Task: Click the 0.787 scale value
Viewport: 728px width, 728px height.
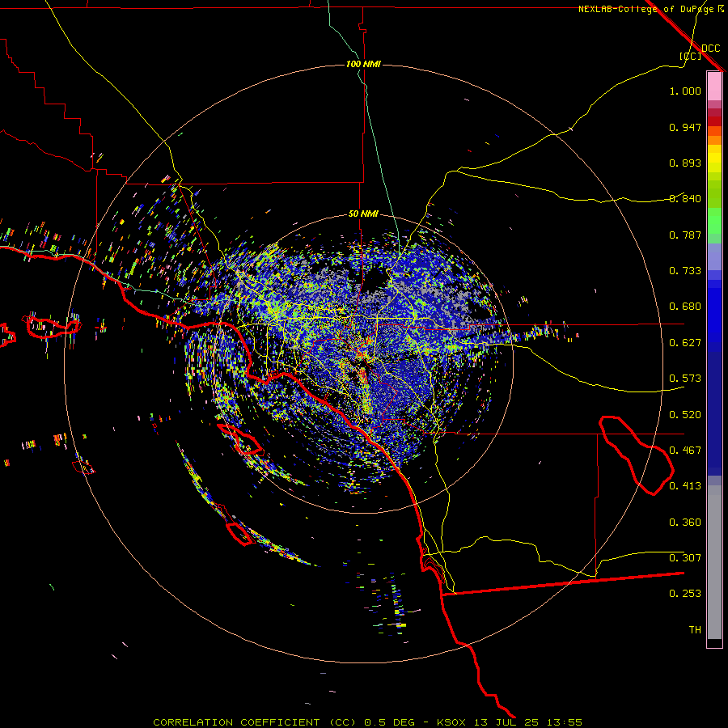Action: click(x=685, y=235)
